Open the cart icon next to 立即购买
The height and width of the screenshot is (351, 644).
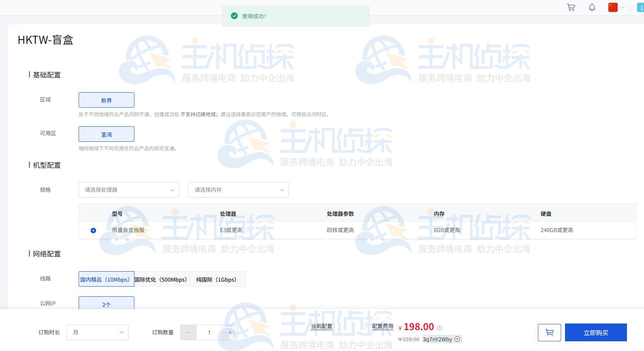(x=549, y=332)
